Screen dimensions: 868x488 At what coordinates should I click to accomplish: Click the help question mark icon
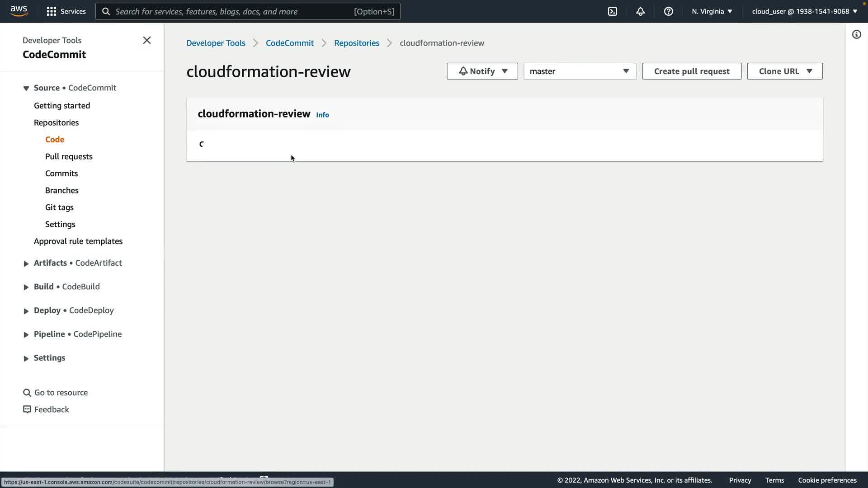[669, 11]
